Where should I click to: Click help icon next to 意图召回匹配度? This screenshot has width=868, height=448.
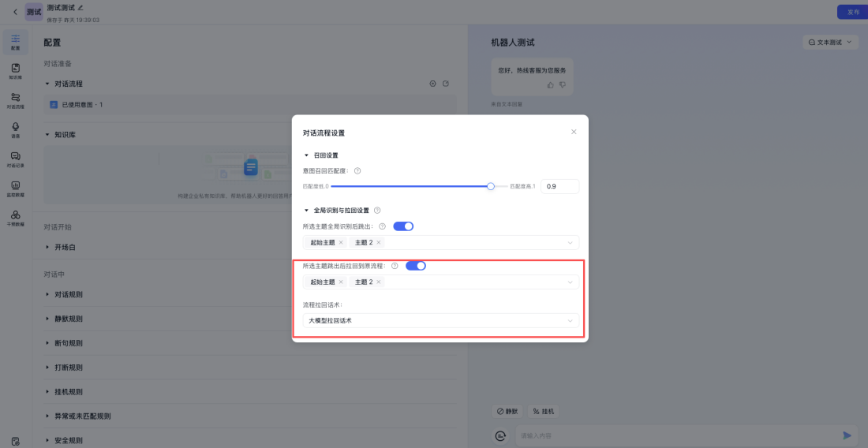click(357, 171)
